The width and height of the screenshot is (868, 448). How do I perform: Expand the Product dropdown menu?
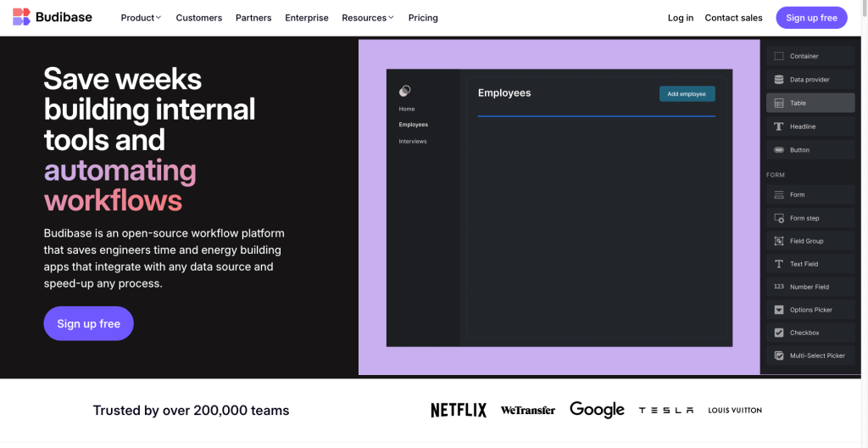[141, 18]
